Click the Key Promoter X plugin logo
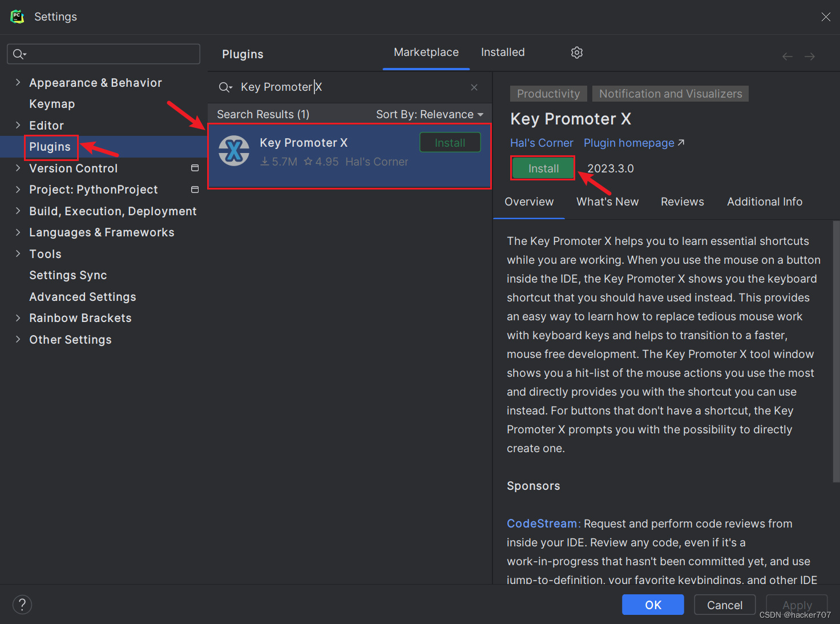This screenshot has width=840, height=624. [x=234, y=151]
